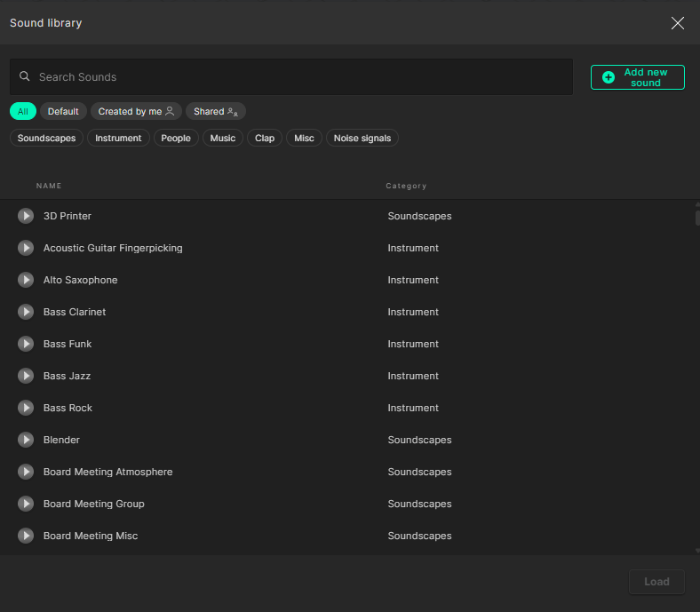Image resolution: width=700 pixels, height=612 pixels.
Task: Play the Blender sound preview
Action: tap(26, 441)
